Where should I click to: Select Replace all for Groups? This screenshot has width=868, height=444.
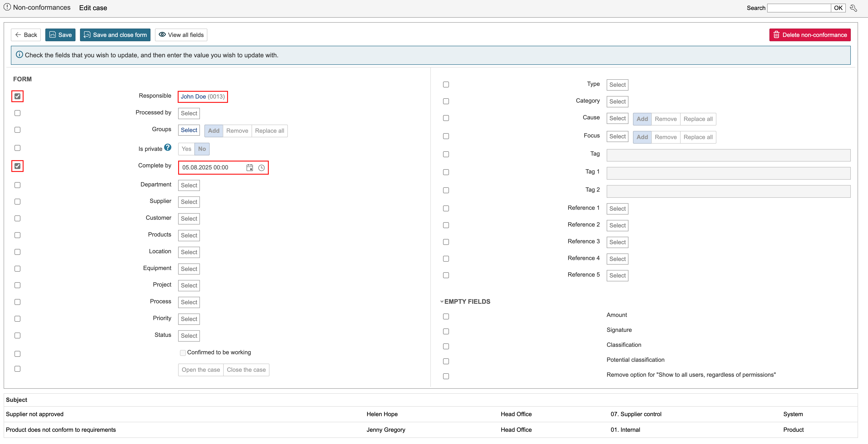pyautogui.click(x=269, y=131)
